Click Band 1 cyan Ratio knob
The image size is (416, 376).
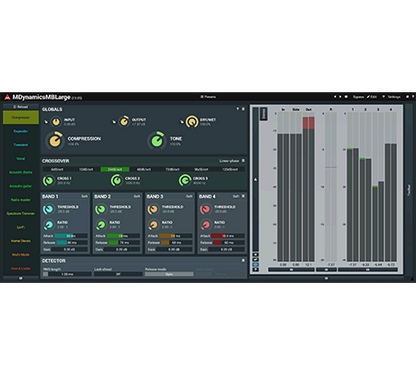point(49,225)
